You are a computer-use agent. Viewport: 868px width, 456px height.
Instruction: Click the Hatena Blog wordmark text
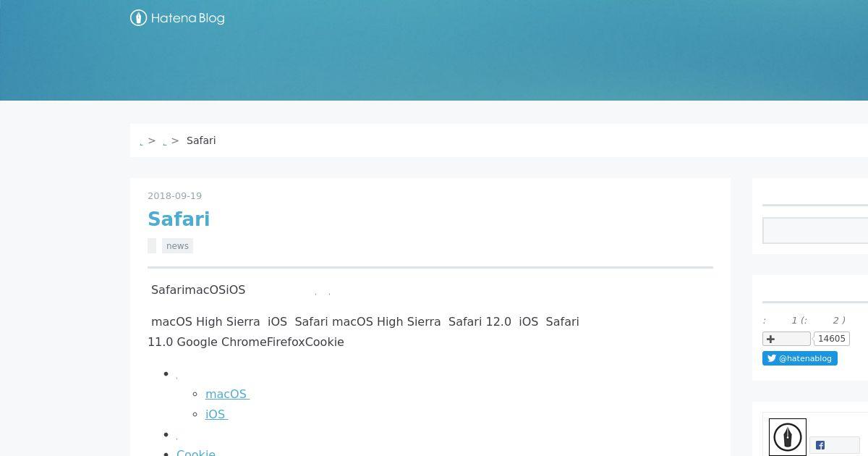point(187,18)
